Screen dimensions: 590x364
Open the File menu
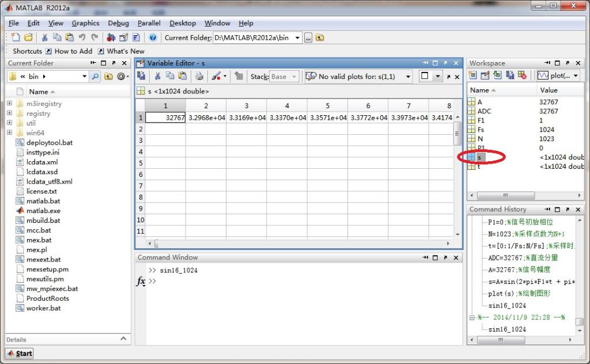14,23
